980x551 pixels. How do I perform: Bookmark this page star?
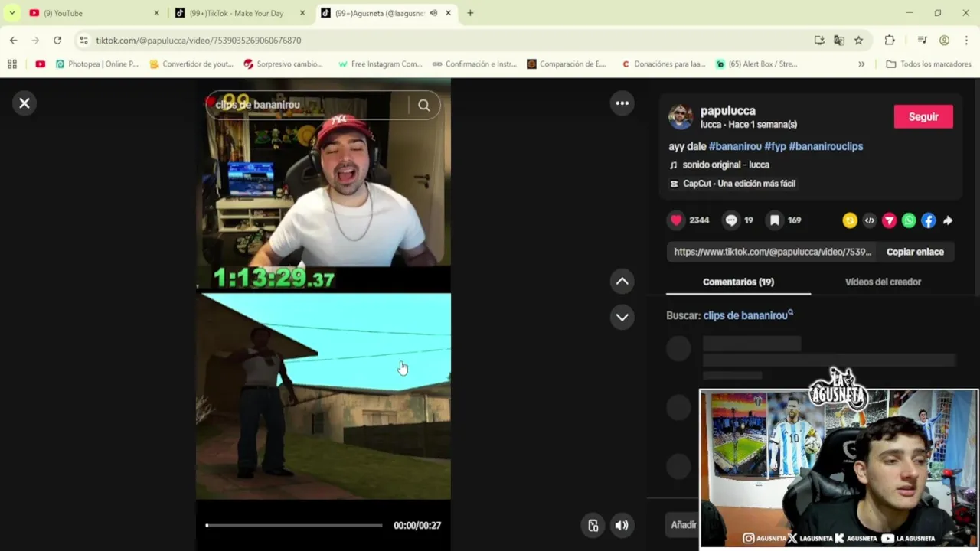(x=859, y=41)
